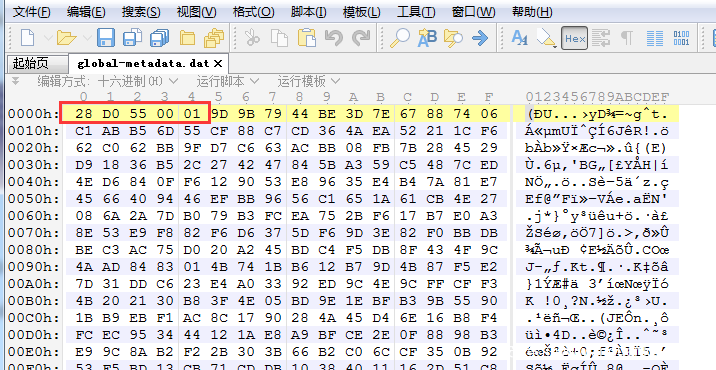Click the 0010h: address label
Image resolution: width=716 pixels, height=370 pixels.
(x=34, y=131)
